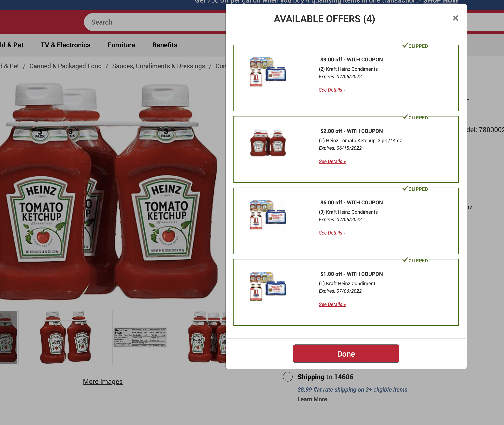
Task: Open the TV & Electronics menu
Action: (x=66, y=45)
